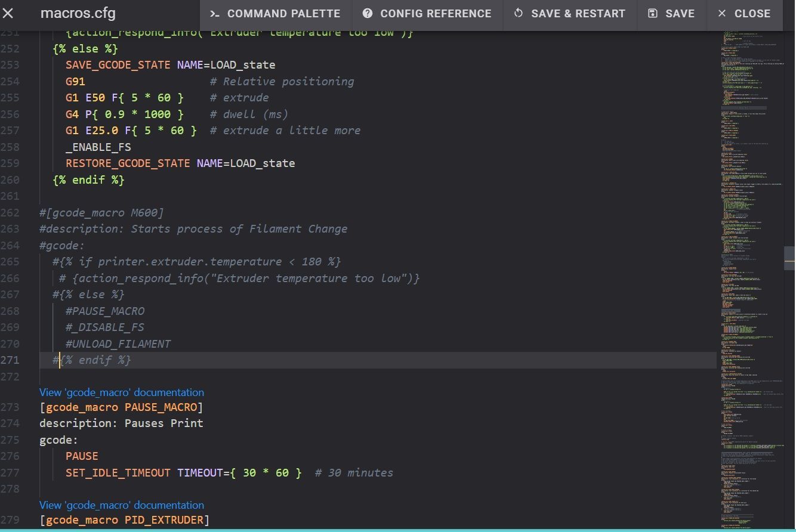Click 'description: Pauses Print' line
796x532 pixels.
click(x=121, y=423)
